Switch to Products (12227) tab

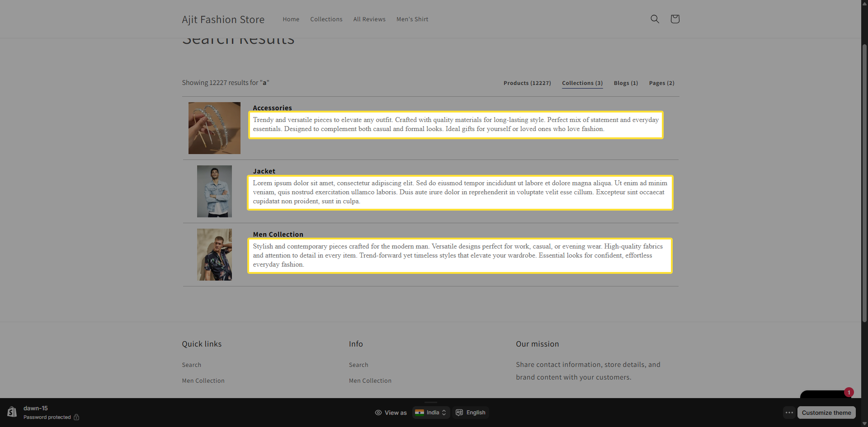click(527, 83)
